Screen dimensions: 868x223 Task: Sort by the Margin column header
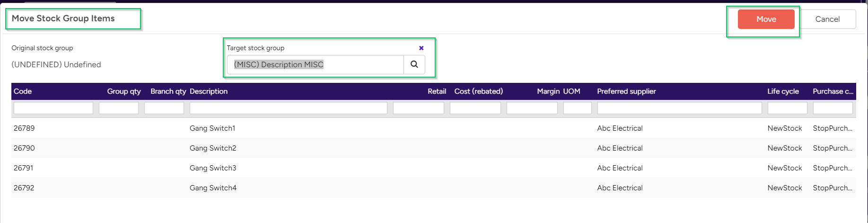[548, 91]
